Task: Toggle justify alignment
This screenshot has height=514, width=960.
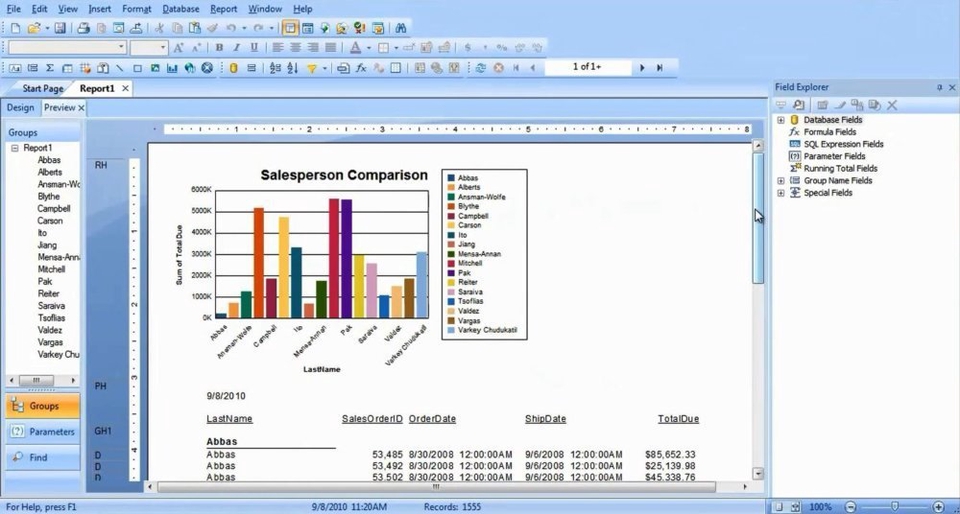Action: (331, 48)
